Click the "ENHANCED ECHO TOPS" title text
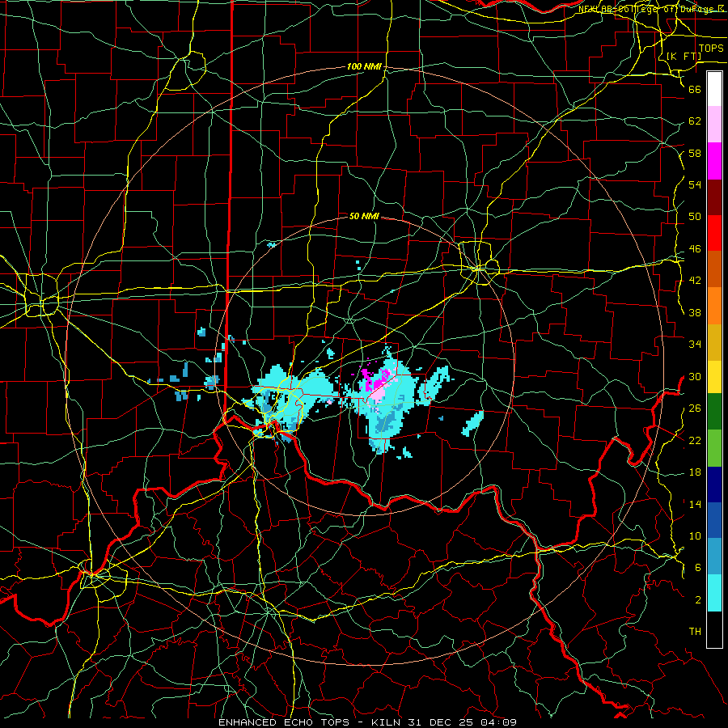Image resolution: width=728 pixels, height=728 pixels. (x=284, y=722)
